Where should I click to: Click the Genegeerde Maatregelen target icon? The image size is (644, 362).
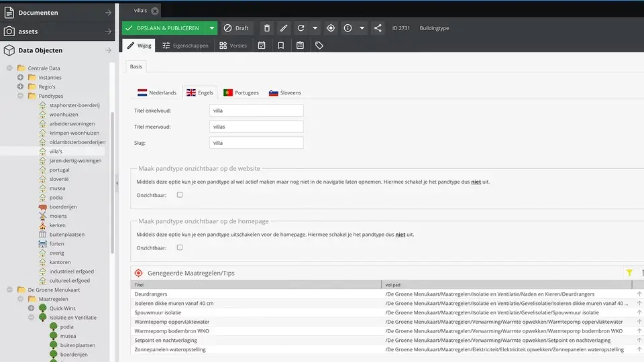point(138,273)
